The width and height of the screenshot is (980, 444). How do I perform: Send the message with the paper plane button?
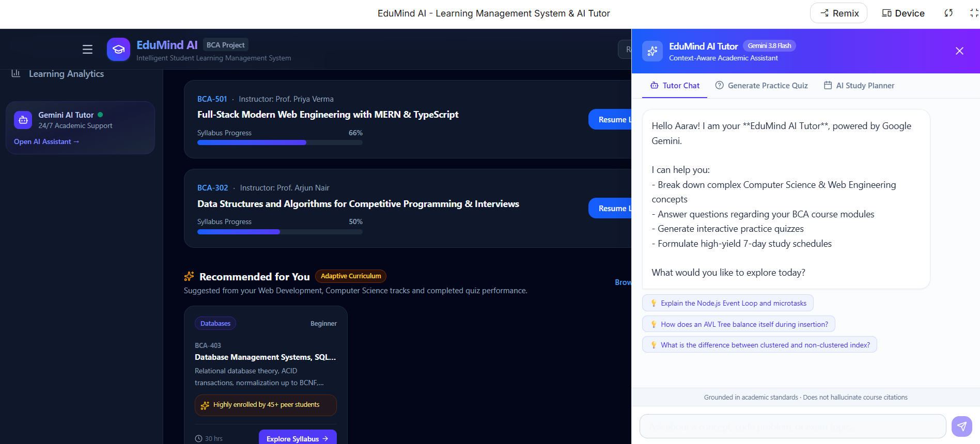962,426
